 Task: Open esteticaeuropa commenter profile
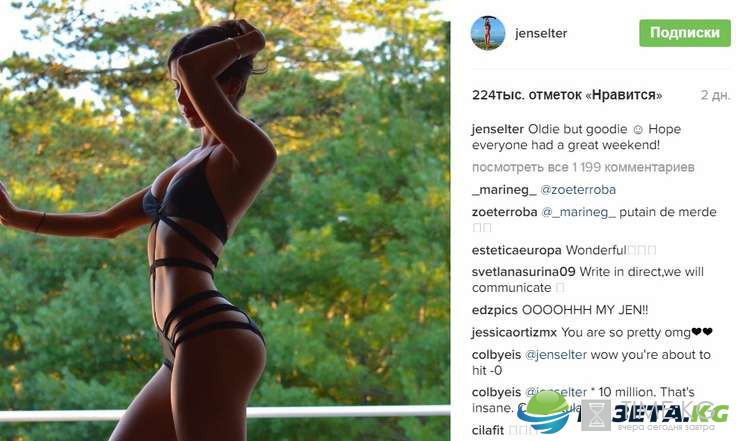(516, 250)
